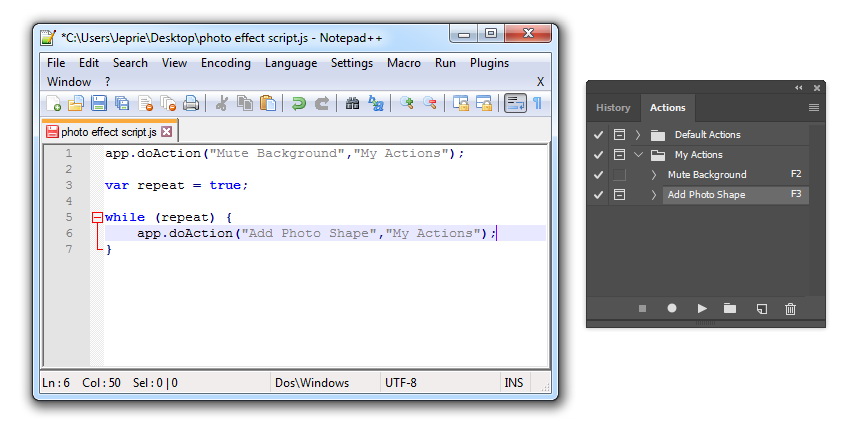Click the Close All documents toolbar icon
This screenshot has height=433, width=850.
(x=168, y=103)
